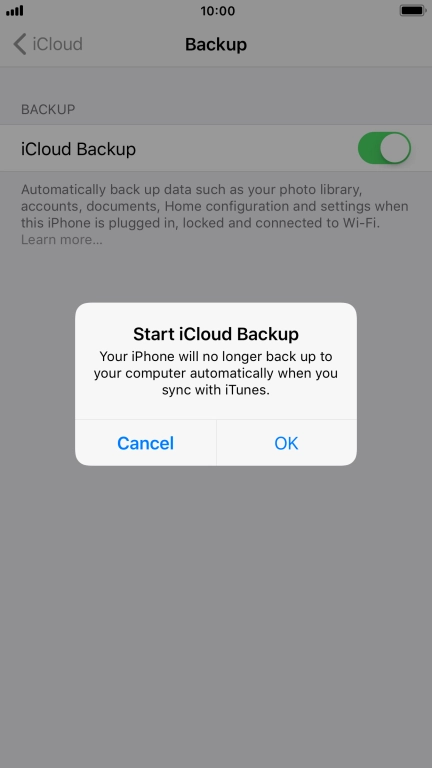Open the Learn more link
Screen dimensions: 432x768
click(62, 240)
